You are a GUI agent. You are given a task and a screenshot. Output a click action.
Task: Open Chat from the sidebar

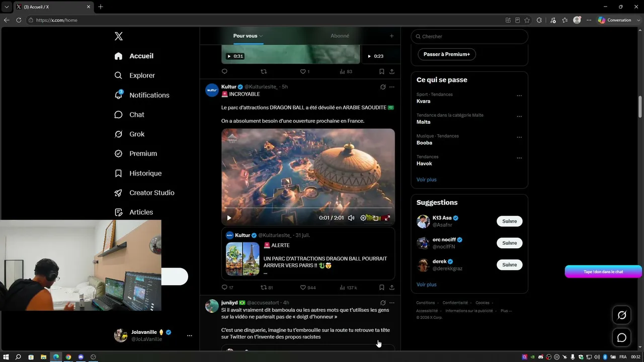tap(129, 115)
